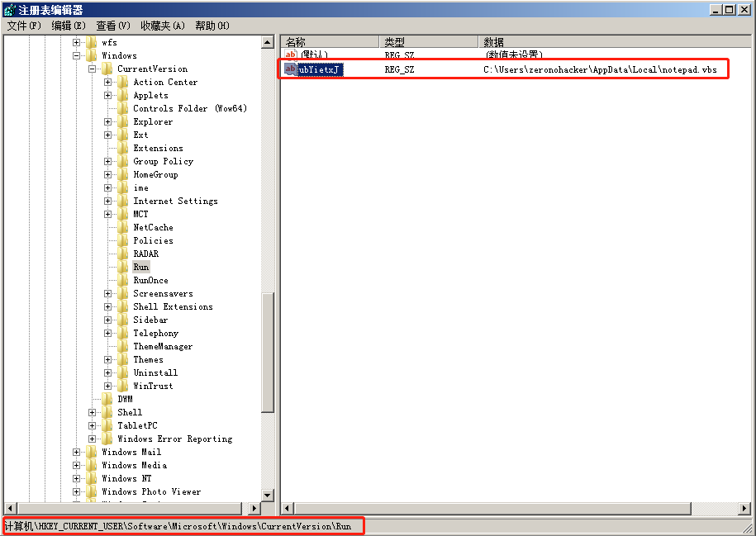Click the default value's ab icon
Image resolution: width=756 pixels, height=536 pixels.
point(290,55)
